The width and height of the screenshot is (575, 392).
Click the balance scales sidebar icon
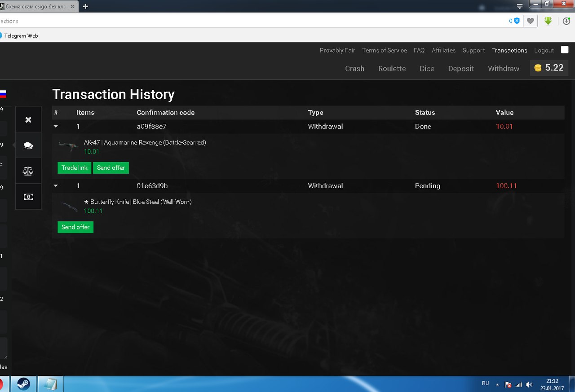[28, 171]
